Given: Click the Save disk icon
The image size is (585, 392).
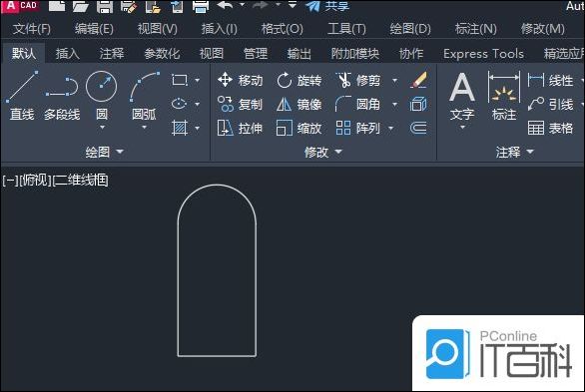Looking at the screenshot, I should [105, 6].
